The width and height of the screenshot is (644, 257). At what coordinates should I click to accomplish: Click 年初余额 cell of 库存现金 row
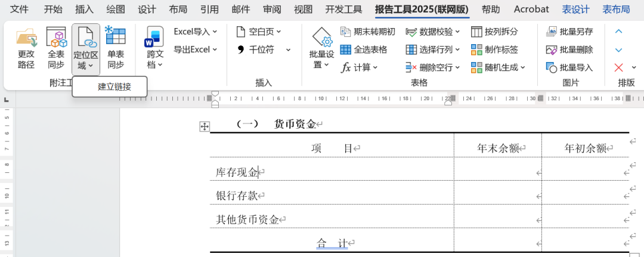click(x=586, y=169)
